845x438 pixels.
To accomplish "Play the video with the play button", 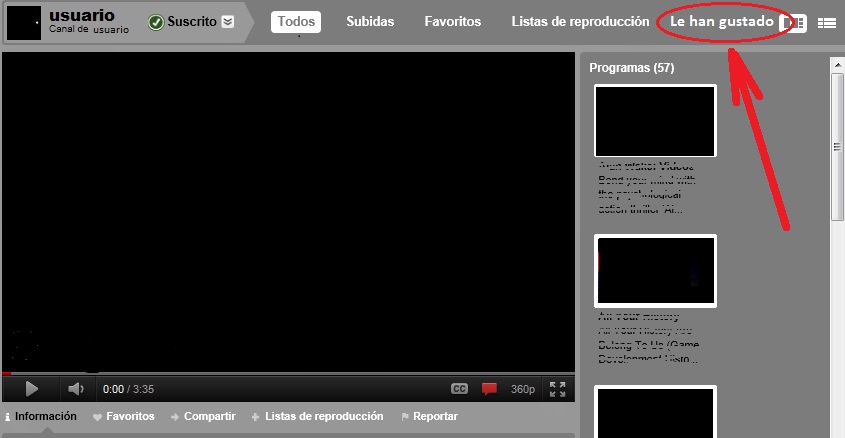I will pos(32,388).
